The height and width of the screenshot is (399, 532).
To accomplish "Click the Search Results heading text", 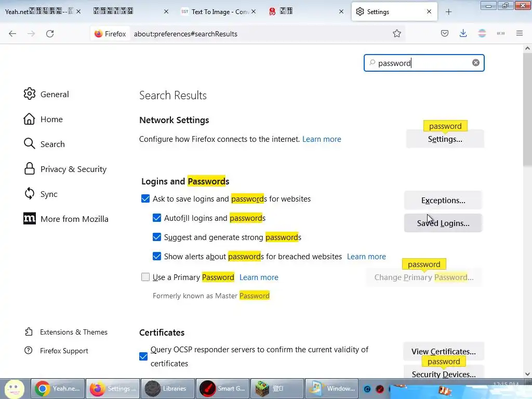I will (x=172, y=96).
